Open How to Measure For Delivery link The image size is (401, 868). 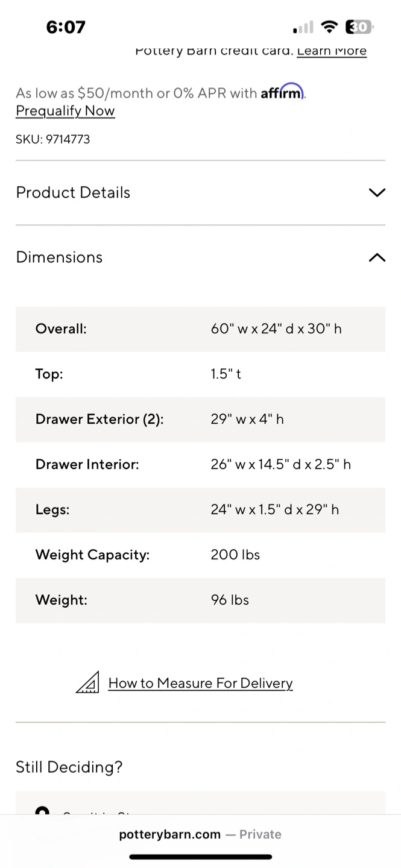200,683
